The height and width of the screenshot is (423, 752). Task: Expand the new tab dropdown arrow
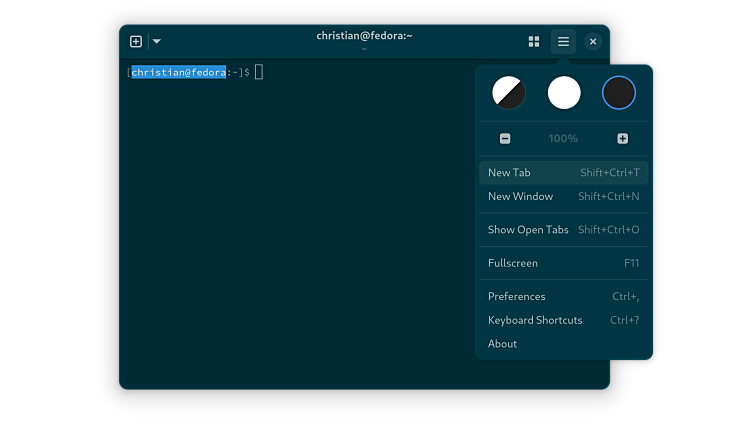157,41
